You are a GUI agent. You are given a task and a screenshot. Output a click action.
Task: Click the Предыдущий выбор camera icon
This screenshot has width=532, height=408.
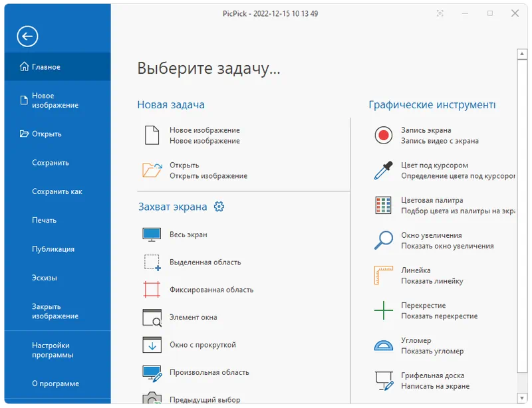coord(152,398)
